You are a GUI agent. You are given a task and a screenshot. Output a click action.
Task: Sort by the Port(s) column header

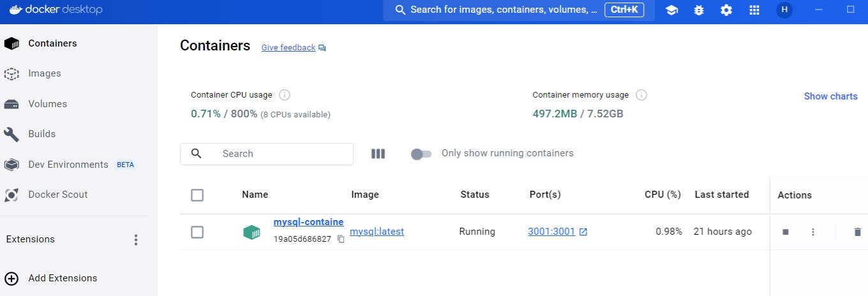(545, 195)
